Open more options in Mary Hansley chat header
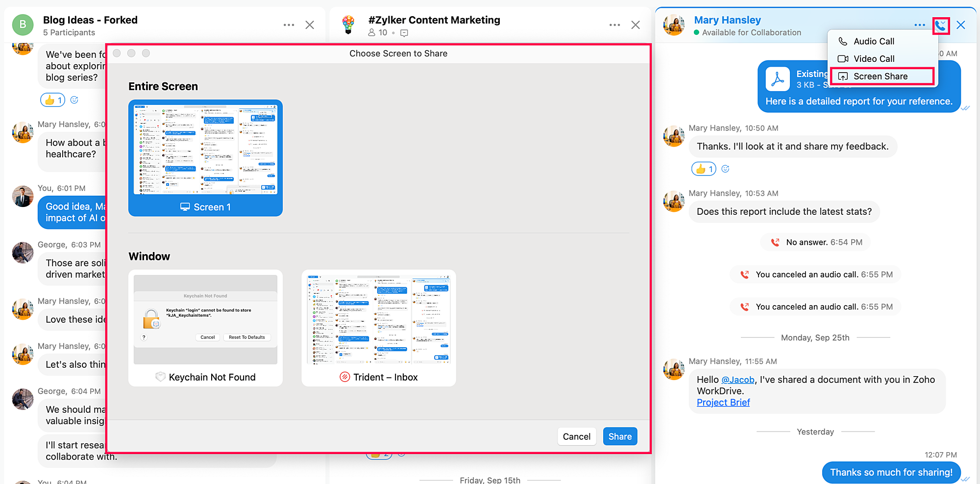The height and width of the screenshot is (484, 980). click(x=920, y=25)
